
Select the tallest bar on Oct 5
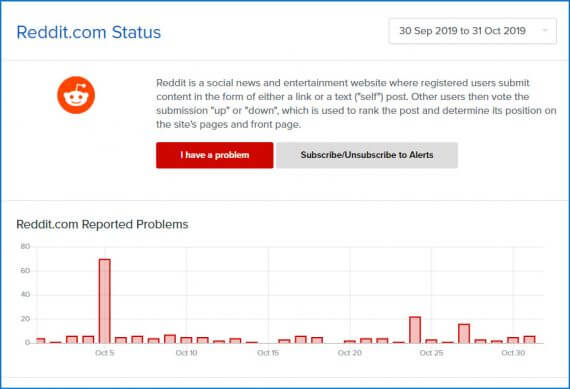click(x=105, y=301)
